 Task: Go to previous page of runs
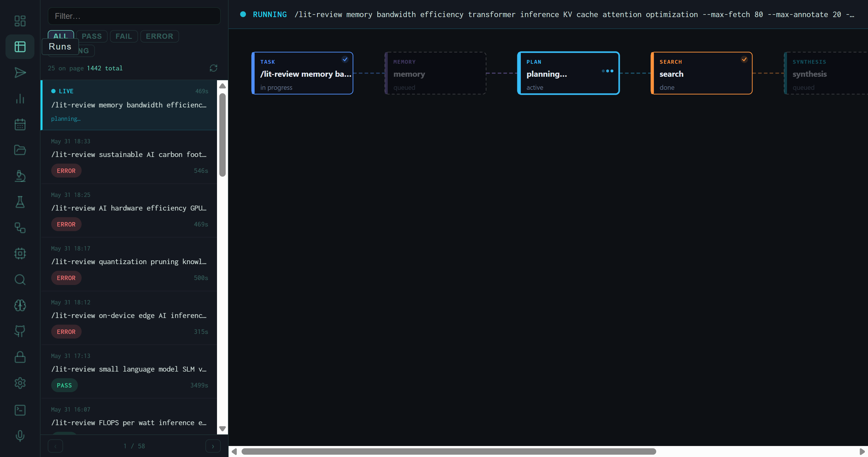coord(55,446)
